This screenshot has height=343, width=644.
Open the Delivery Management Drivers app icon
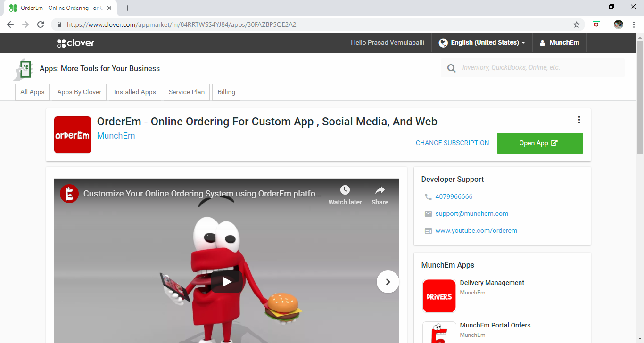(439, 296)
